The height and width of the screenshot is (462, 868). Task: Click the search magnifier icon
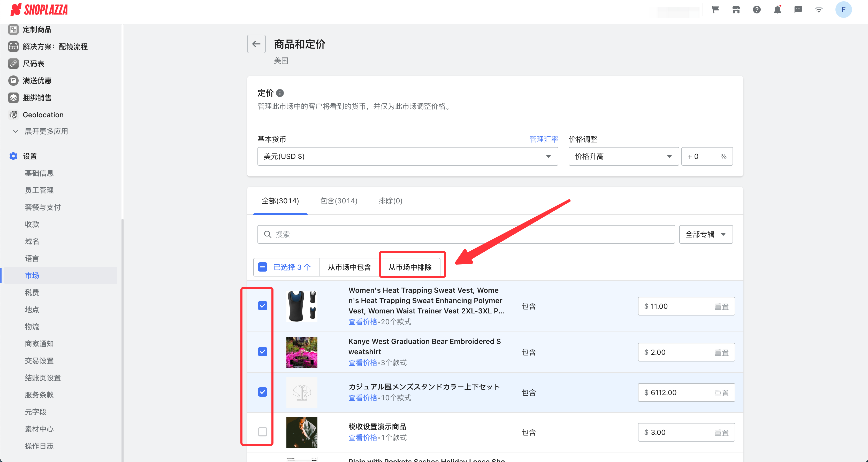[x=268, y=234]
